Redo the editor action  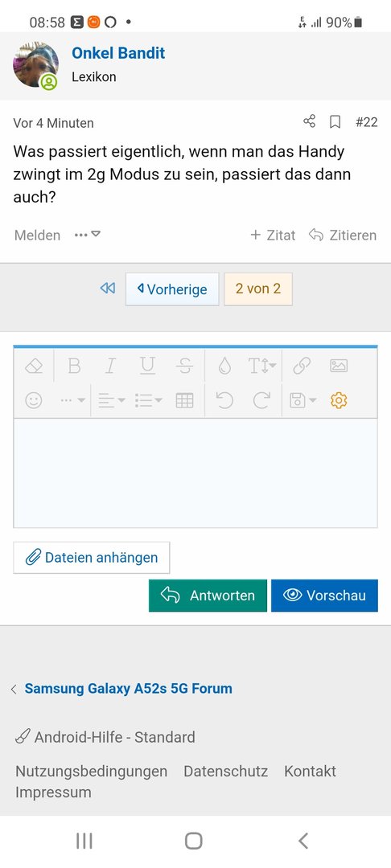point(261,400)
